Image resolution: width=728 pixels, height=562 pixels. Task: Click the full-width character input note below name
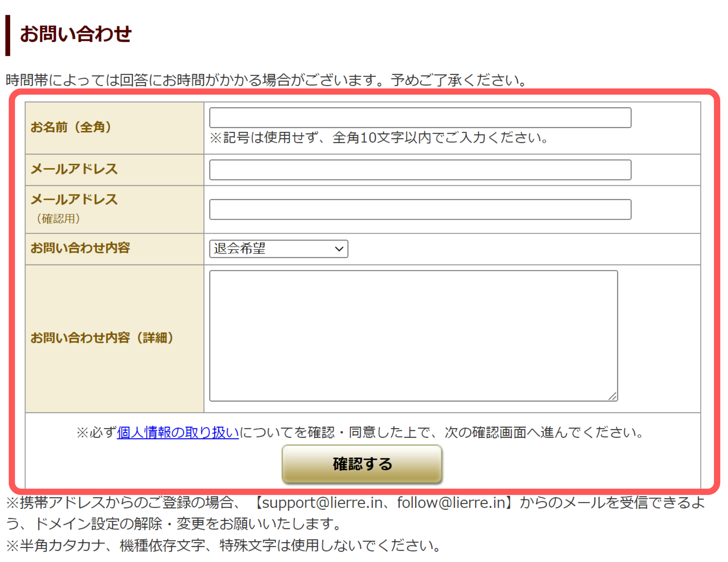coord(379,138)
